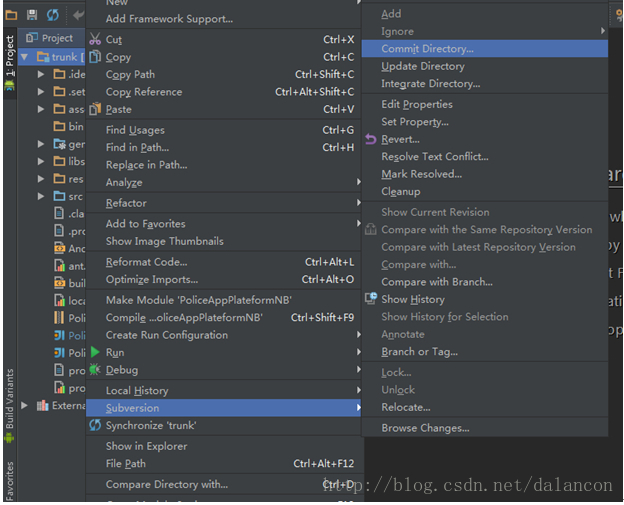Click the open folder toolbar icon

pyautogui.click(x=11, y=15)
